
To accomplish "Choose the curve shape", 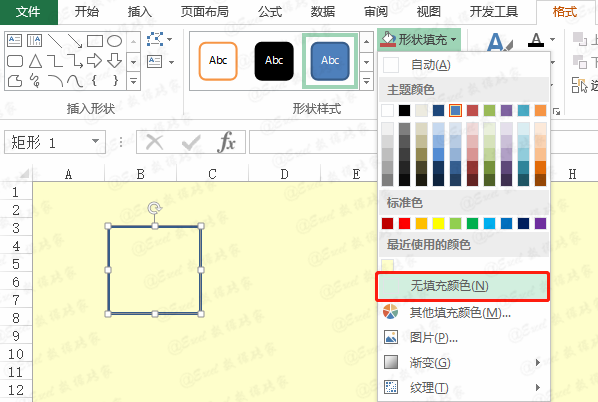I will (75, 81).
